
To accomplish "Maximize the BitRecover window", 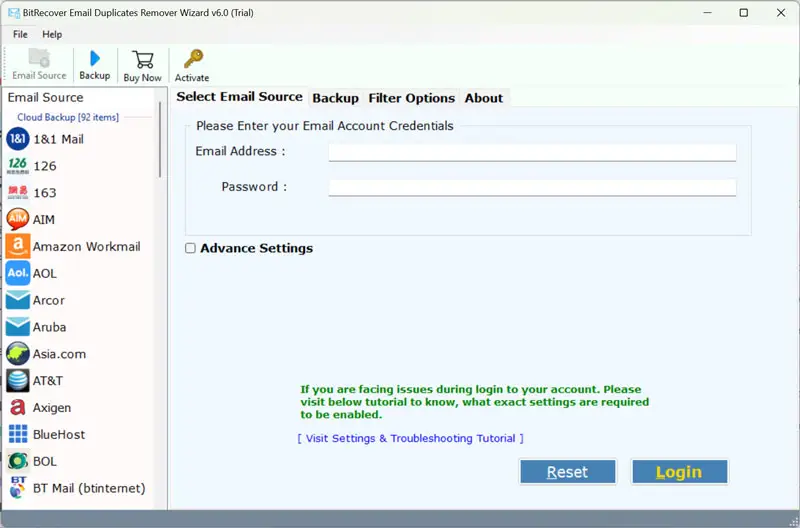I will tap(744, 13).
